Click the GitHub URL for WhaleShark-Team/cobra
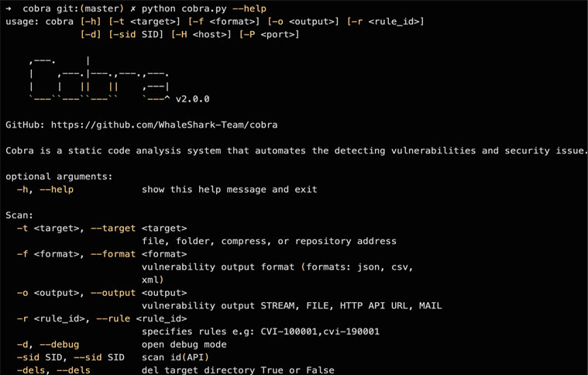588x375 pixels. (164, 125)
